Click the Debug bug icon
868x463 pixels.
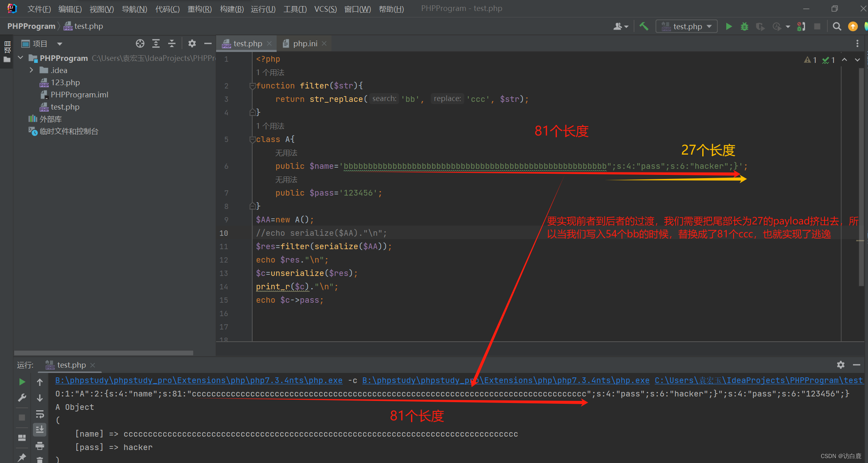[x=744, y=27]
